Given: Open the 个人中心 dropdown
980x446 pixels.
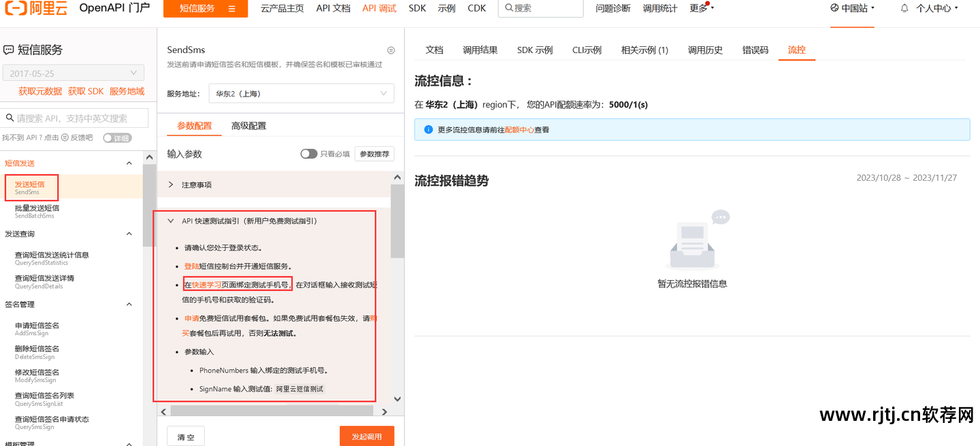Looking at the screenshot, I should pos(936,8).
